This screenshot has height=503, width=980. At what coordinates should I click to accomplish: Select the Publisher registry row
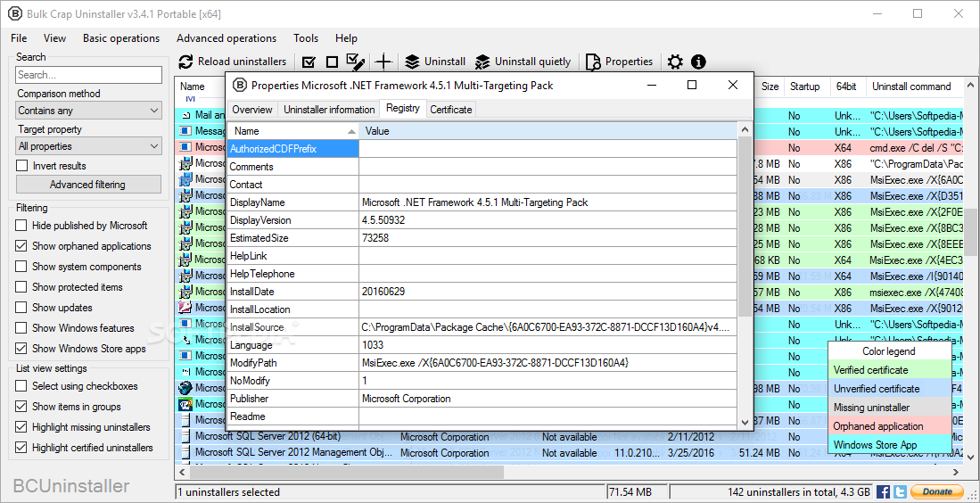click(482, 399)
